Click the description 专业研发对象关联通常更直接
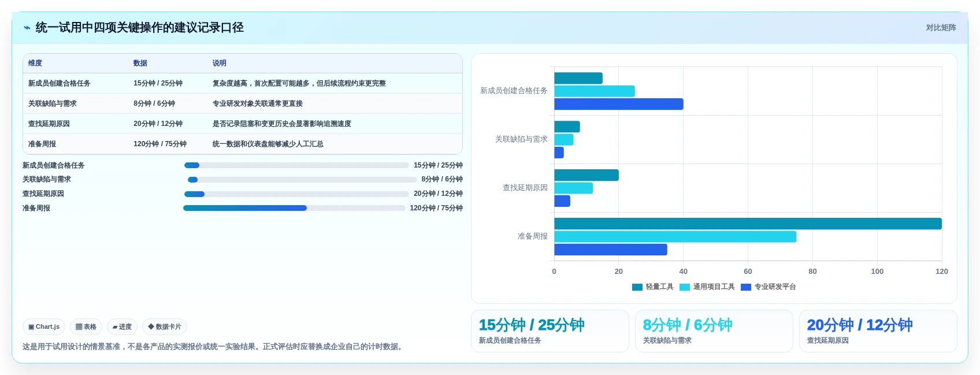This screenshot has width=980, height=375. click(258, 103)
